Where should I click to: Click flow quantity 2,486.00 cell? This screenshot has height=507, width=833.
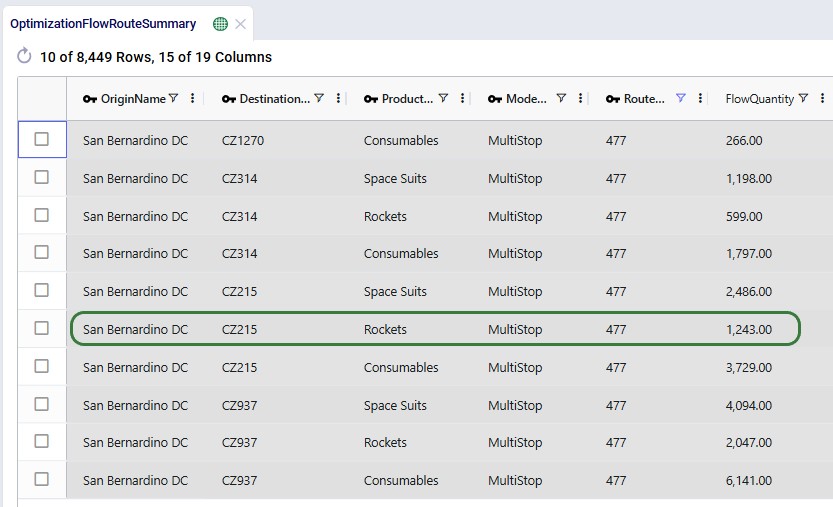[x=749, y=292]
